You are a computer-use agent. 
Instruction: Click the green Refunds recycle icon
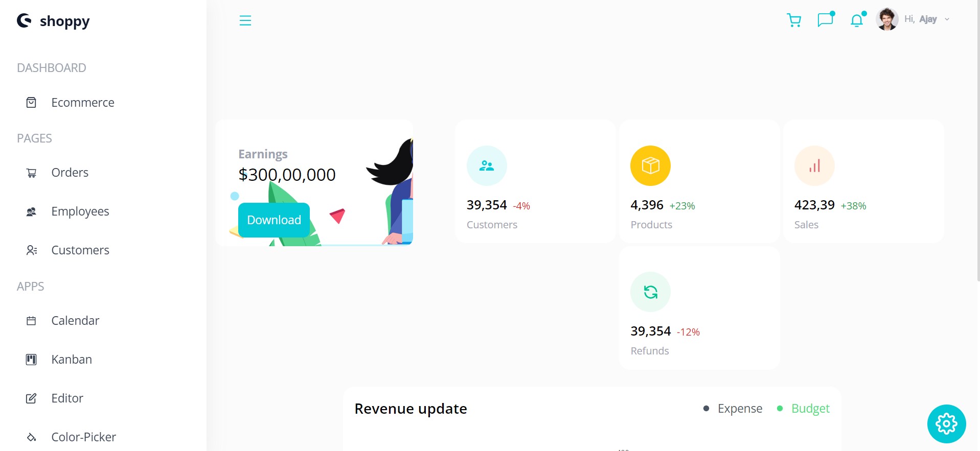[x=650, y=292]
